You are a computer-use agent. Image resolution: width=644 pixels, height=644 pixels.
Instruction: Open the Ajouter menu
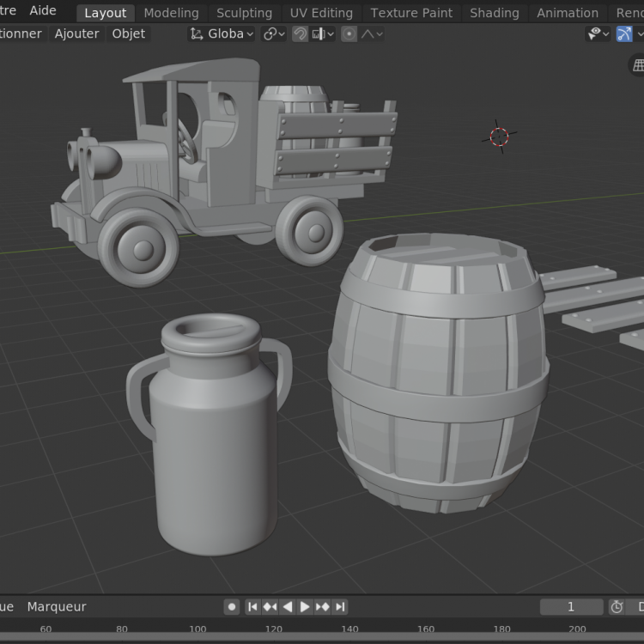(76, 33)
